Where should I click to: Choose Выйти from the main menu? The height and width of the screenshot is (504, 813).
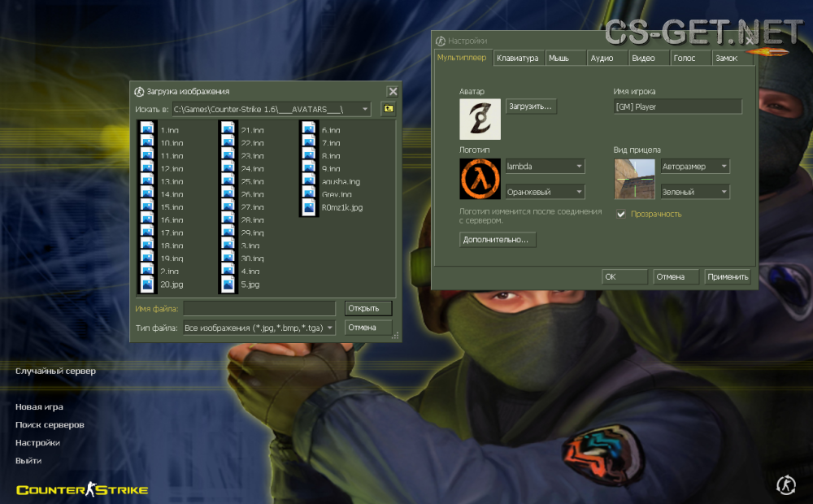[28, 460]
